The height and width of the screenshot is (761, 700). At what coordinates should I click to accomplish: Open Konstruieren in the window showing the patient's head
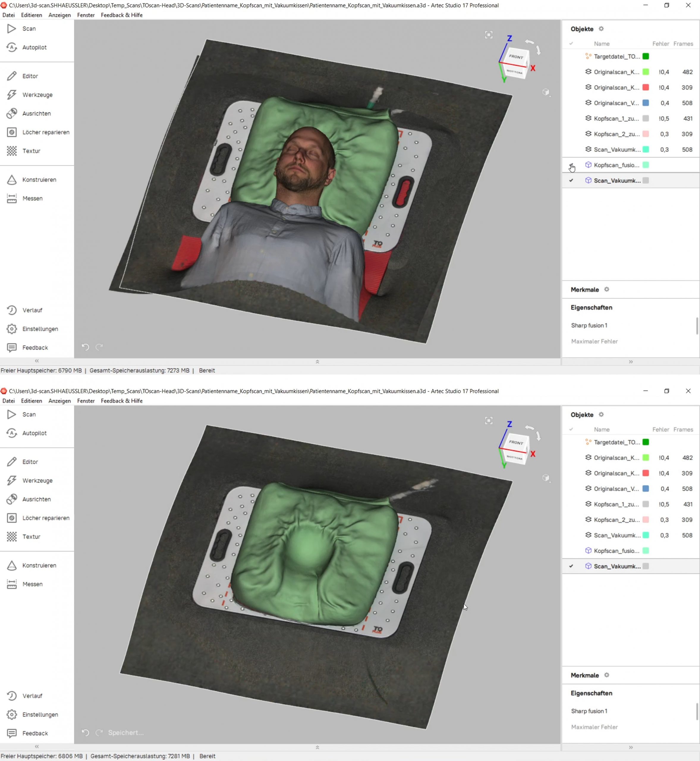(32, 180)
